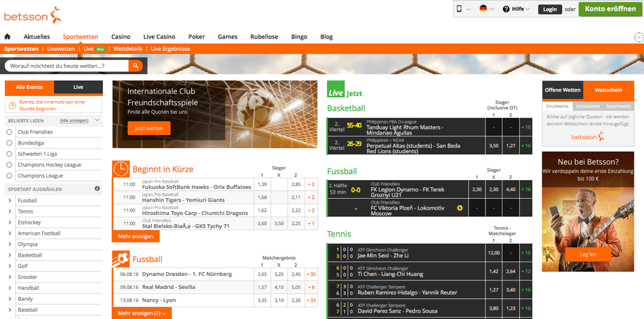Select the Champions Hockey League radio button

point(10,165)
